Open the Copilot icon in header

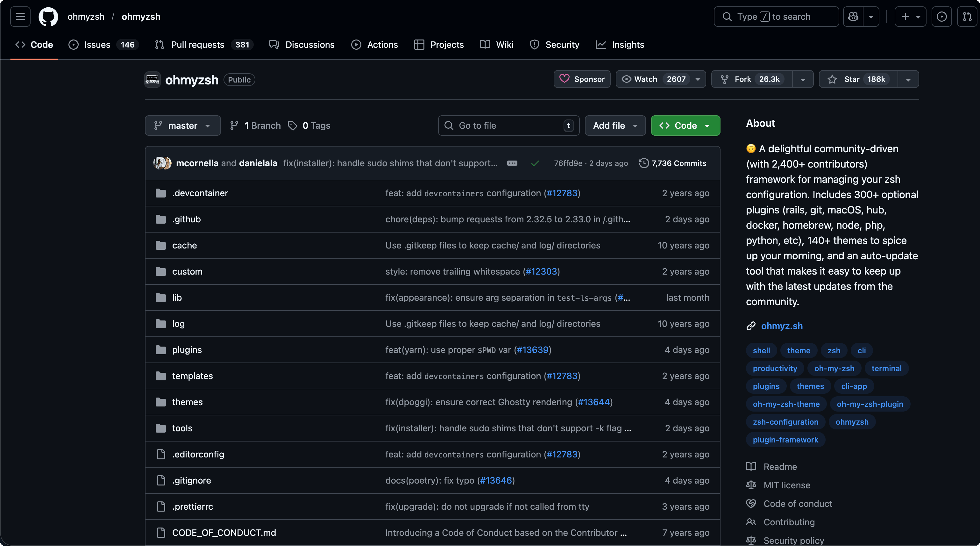click(x=853, y=17)
